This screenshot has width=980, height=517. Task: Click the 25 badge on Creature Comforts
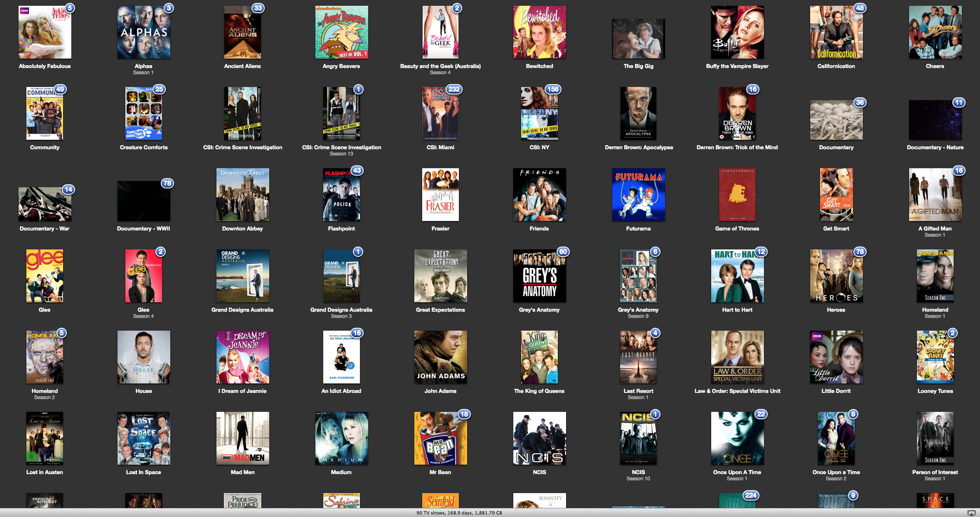tap(159, 89)
